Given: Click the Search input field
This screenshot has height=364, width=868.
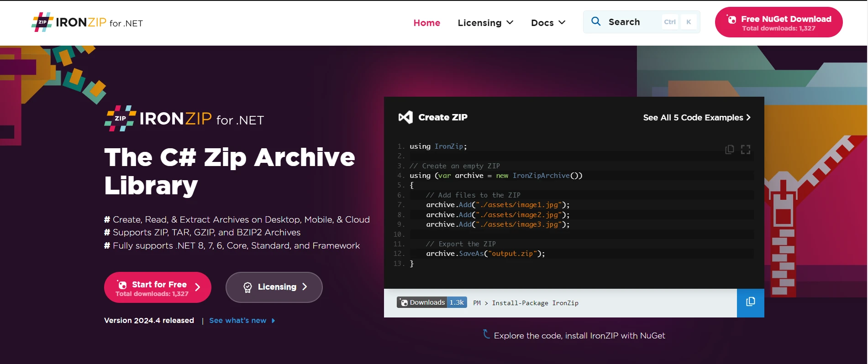Looking at the screenshot, I should coord(642,22).
